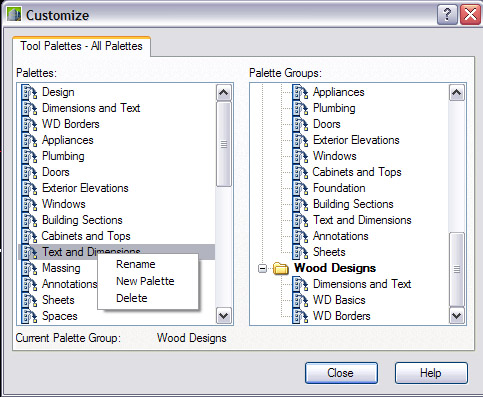Click the palette icon beside WD Borders in Palette Groups
The image size is (483, 397).
coord(300,316)
